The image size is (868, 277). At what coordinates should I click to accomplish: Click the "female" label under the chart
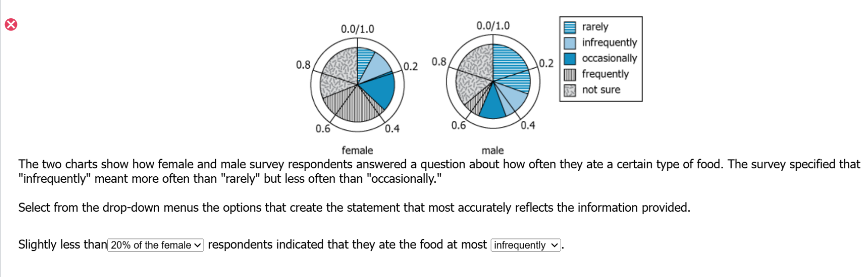tap(357, 150)
